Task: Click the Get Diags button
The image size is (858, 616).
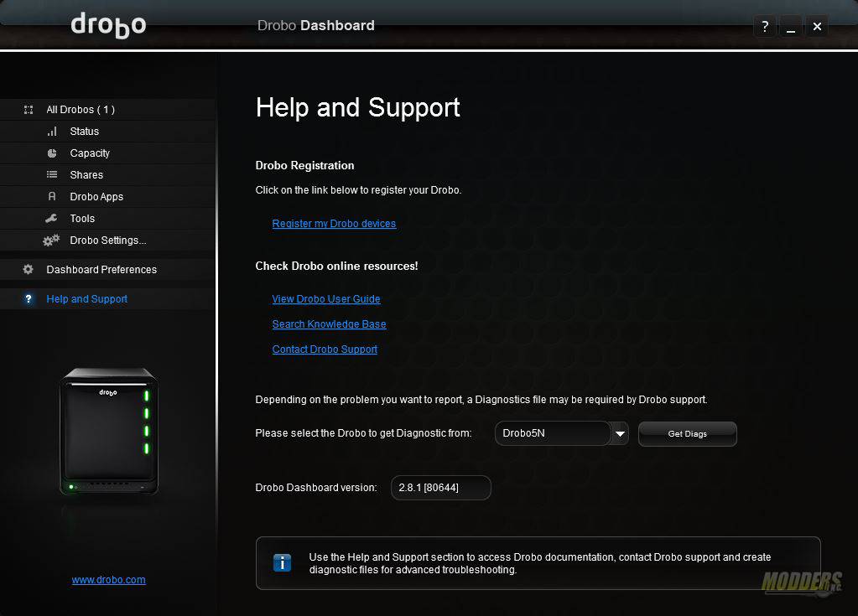Action: coord(687,434)
